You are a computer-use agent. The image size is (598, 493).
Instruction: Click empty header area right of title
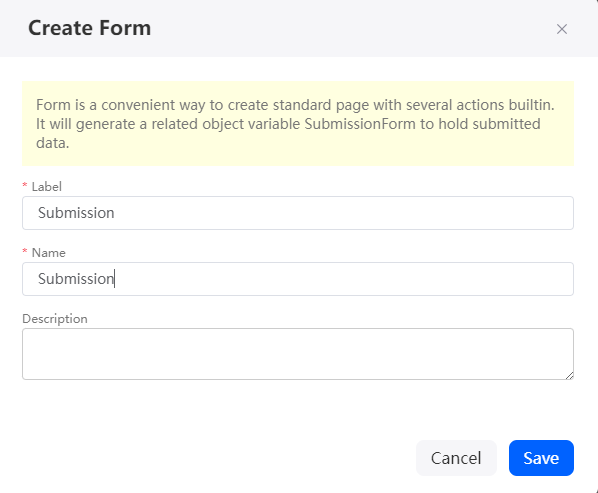[x=351, y=28]
